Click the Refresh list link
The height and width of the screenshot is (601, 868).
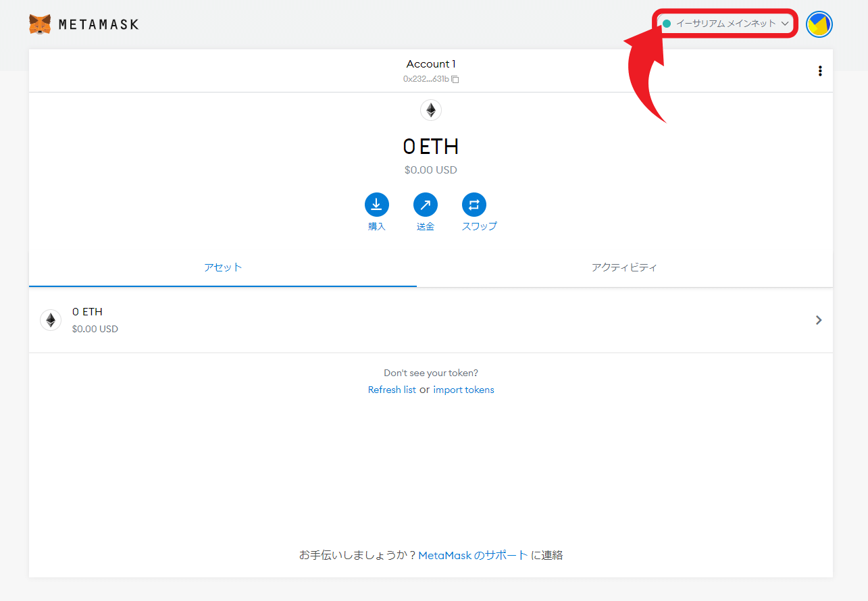click(x=392, y=390)
